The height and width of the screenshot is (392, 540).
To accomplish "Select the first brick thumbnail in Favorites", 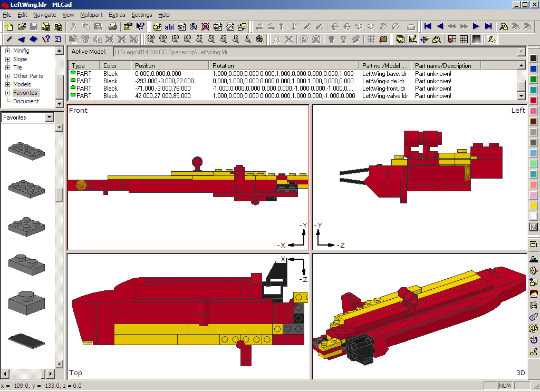I will pos(26,151).
